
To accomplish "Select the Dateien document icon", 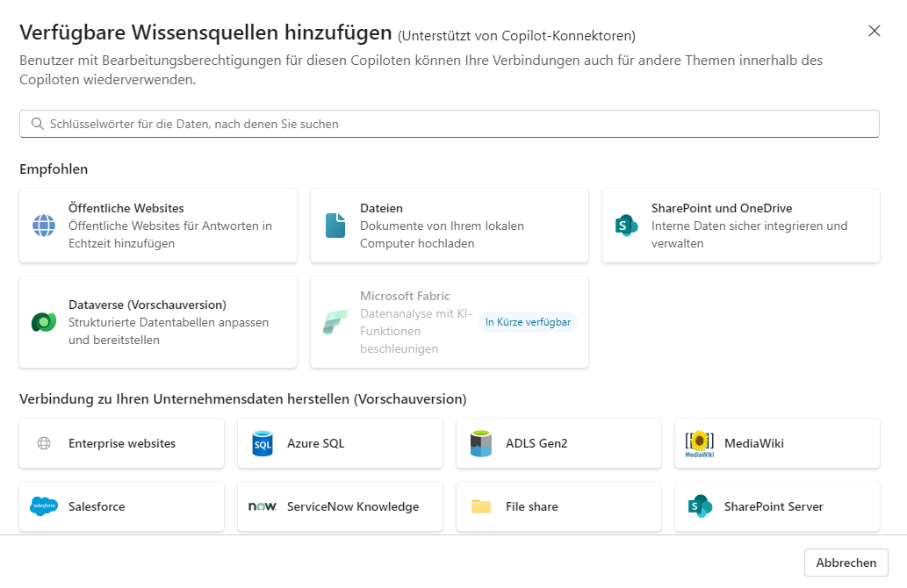I will pyautogui.click(x=335, y=226).
